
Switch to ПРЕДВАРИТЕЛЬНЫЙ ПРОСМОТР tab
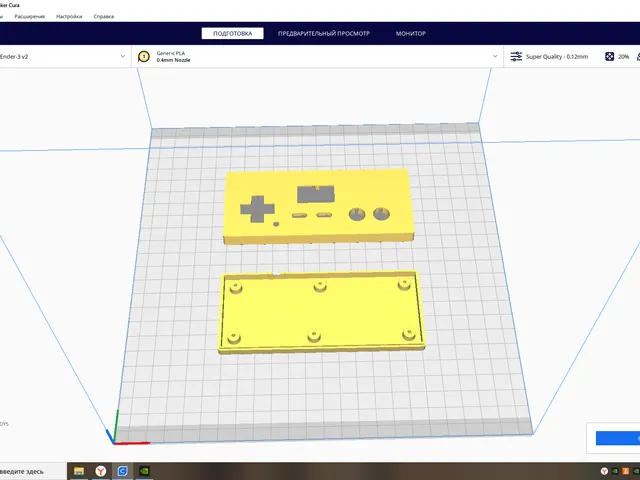[x=324, y=33]
